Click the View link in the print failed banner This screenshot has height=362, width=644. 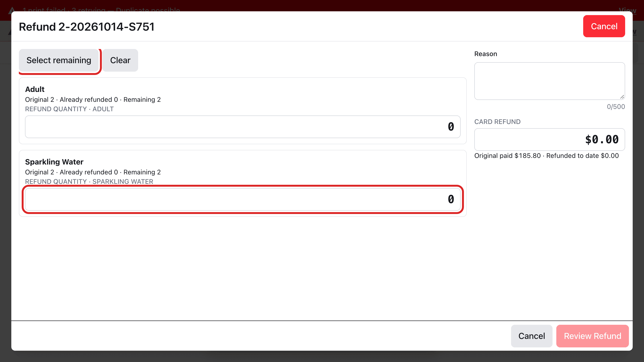pyautogui.click(x=627, y=10)
